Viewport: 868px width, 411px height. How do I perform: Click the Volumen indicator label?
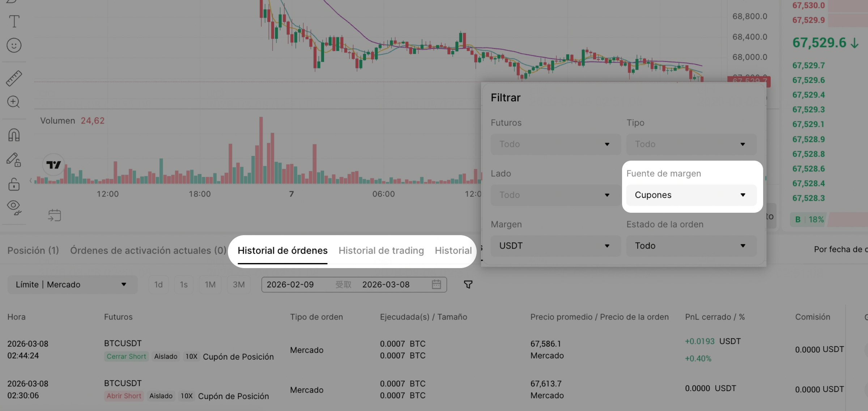point(58,121)
